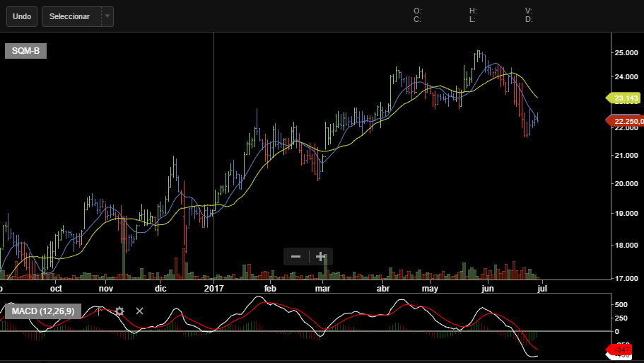Image resolution: width=644 pixels, height=363 pixels.
Task: Click the 250 MACD axis label
Action: pyautogui.click(x=621, y=318)
